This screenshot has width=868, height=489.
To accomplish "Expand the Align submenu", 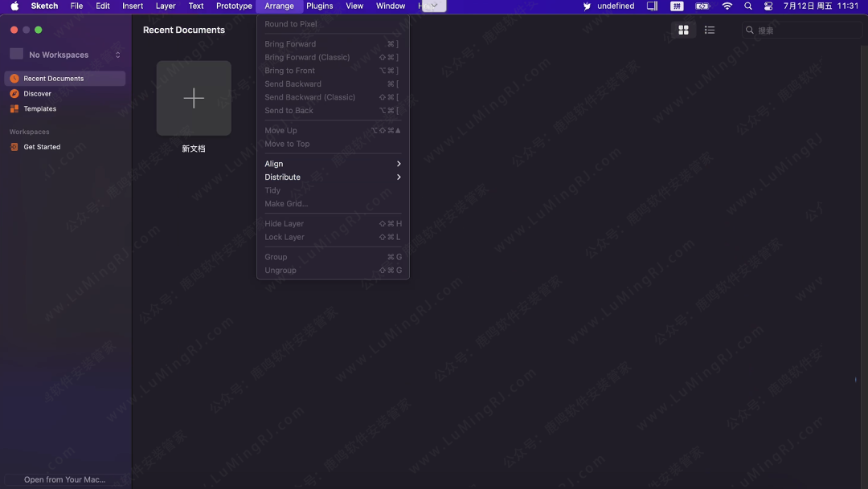I will (333, 164).
